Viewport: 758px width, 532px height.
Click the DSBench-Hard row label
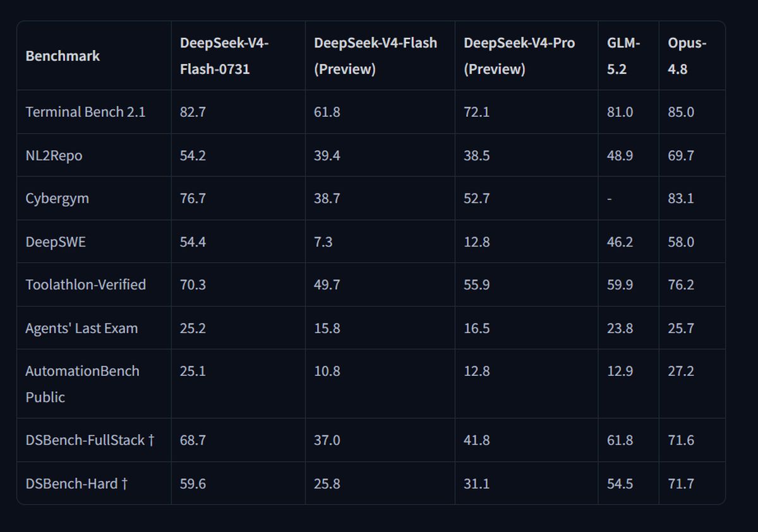pos(76,484)
